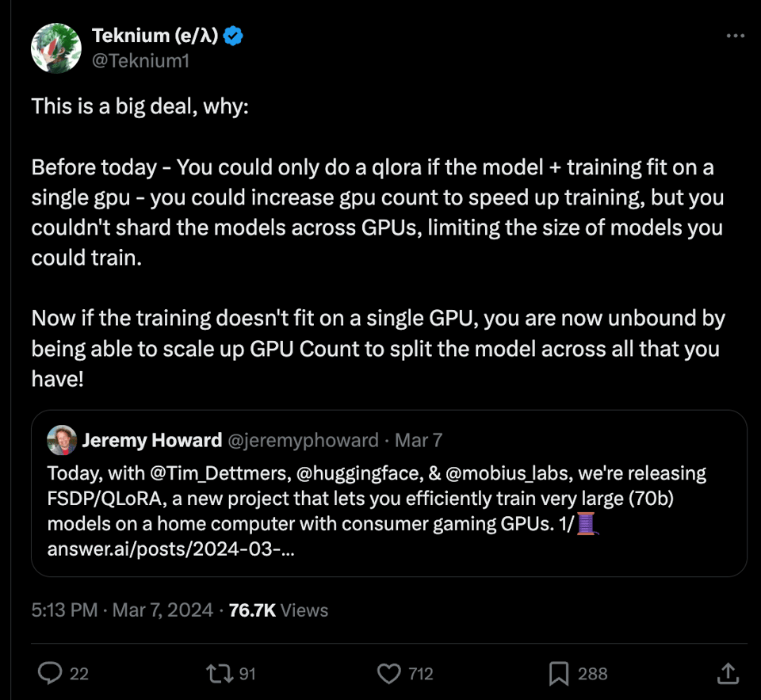
Task: Open the answer.ai/posts/2024-03 link
Action: coord(170,549)
